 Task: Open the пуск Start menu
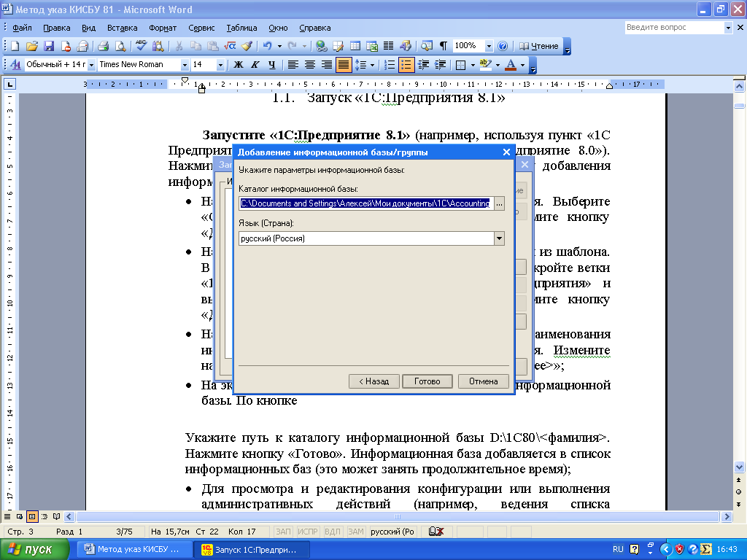coord(34,549)
